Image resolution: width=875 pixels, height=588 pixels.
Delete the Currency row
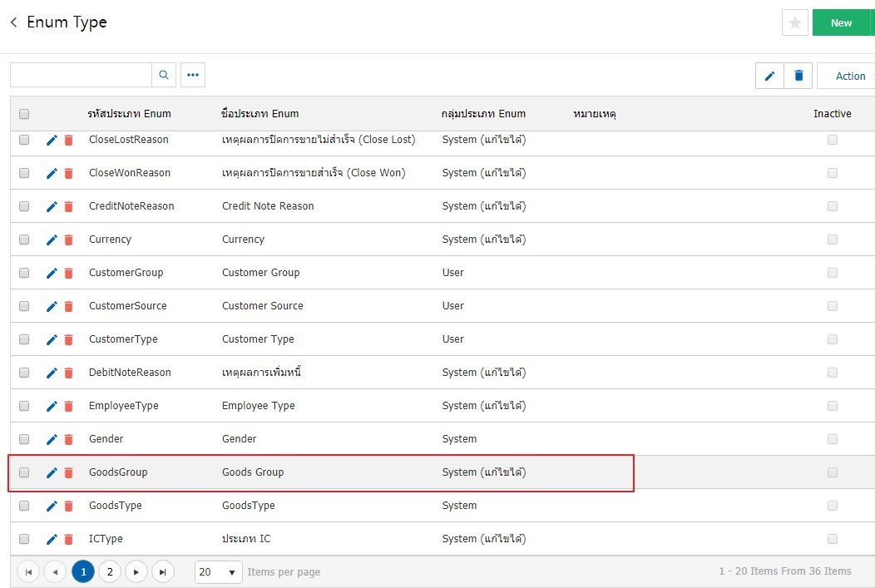pos(69,240)
